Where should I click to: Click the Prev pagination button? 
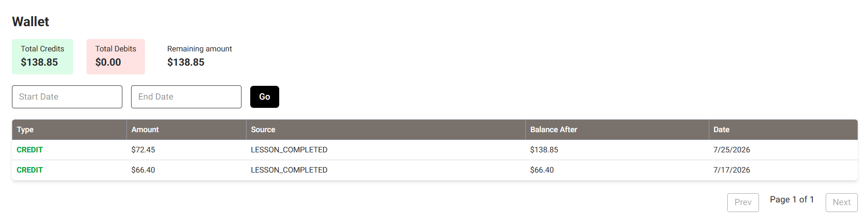coord(743,202)
